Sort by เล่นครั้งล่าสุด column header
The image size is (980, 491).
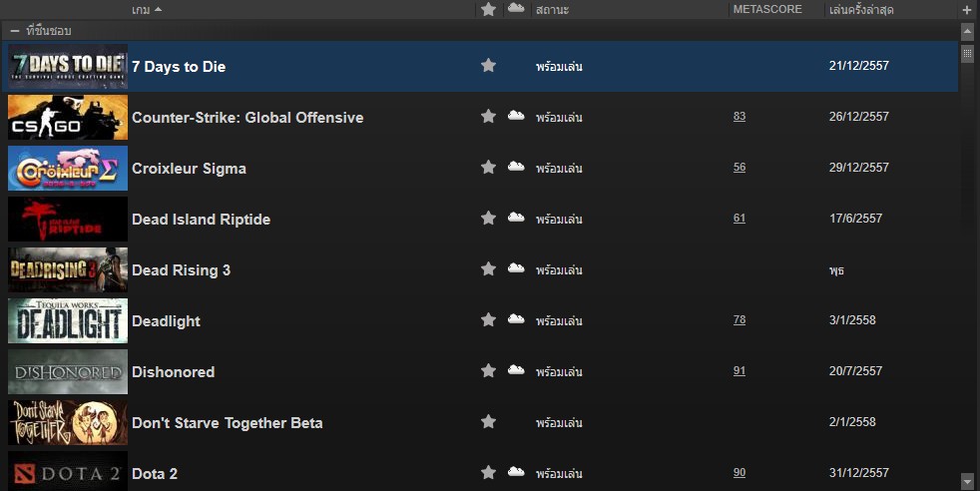point(861,9)
